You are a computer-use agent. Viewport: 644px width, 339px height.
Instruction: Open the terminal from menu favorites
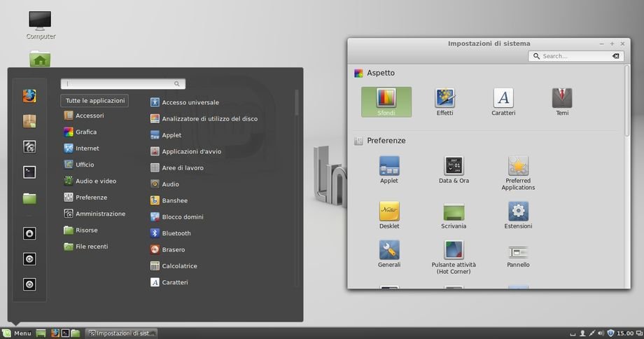pos(29,172)
